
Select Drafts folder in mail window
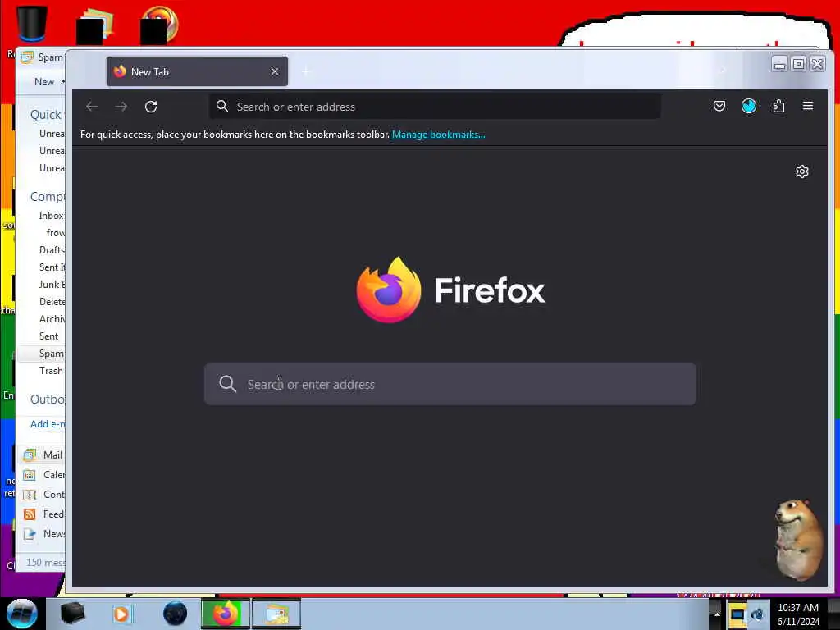tap(52, 250)
